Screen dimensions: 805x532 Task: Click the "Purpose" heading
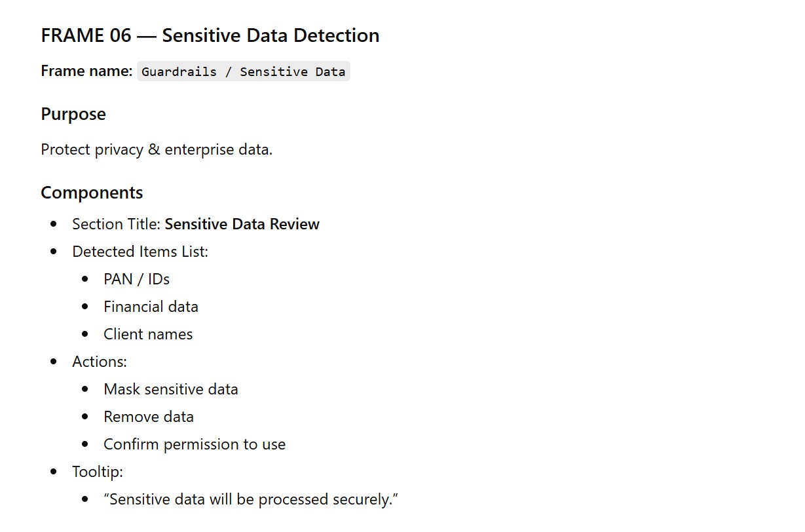[73, 114]
